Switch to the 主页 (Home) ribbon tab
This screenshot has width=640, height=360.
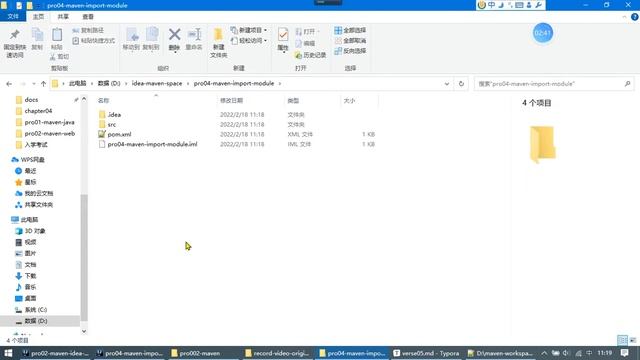(38, 17)
